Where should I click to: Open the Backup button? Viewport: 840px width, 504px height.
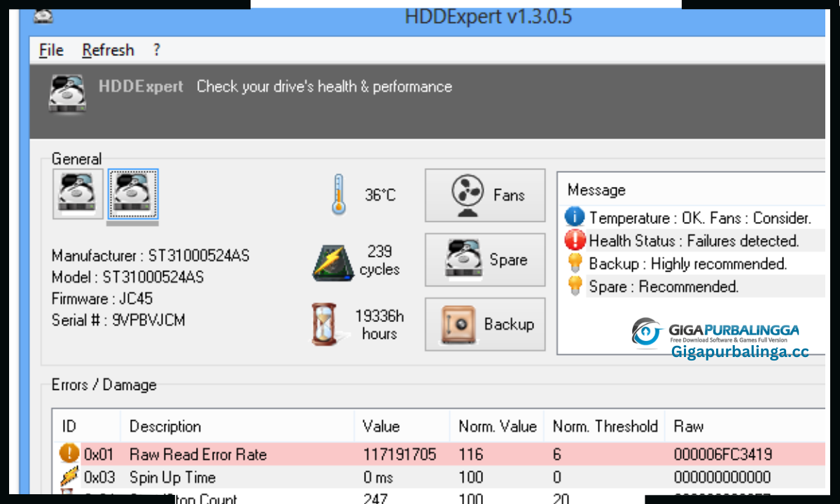[x=485, y=324]
